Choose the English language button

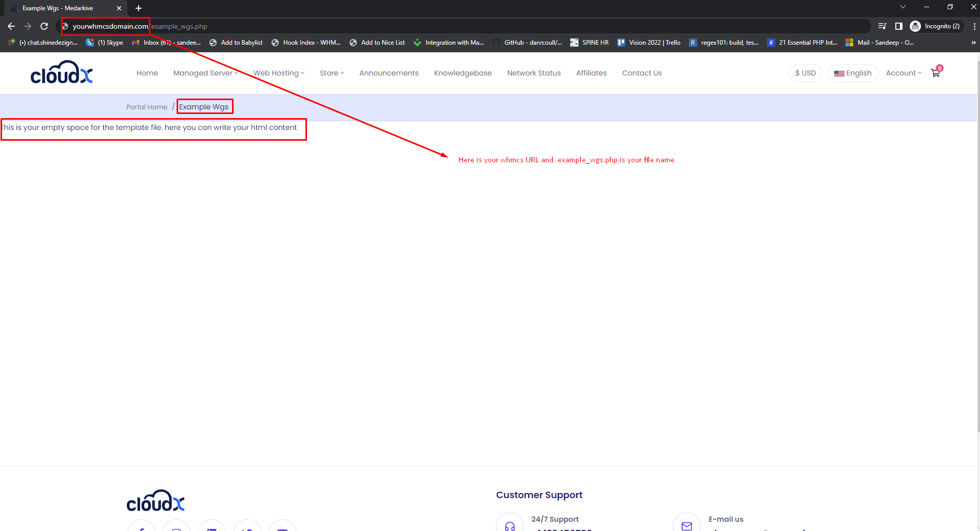(x=853, y=73)
